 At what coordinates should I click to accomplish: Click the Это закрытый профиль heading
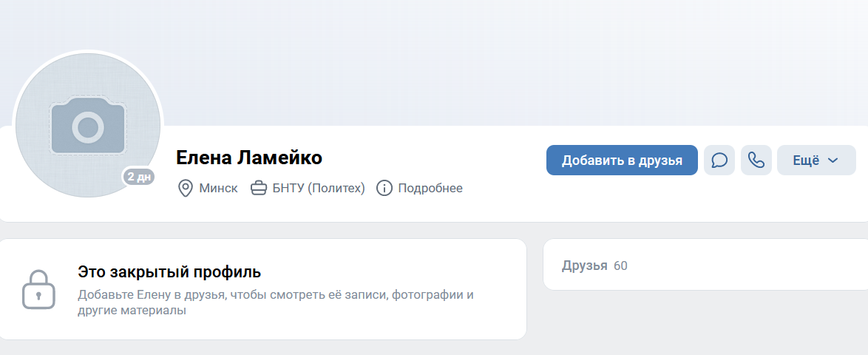pyautogui.click(x=169, y=272)
